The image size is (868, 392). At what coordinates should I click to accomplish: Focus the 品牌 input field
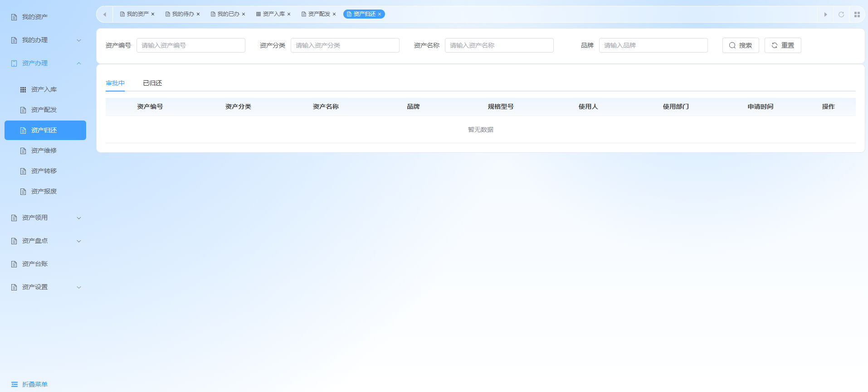click(653, 45)
